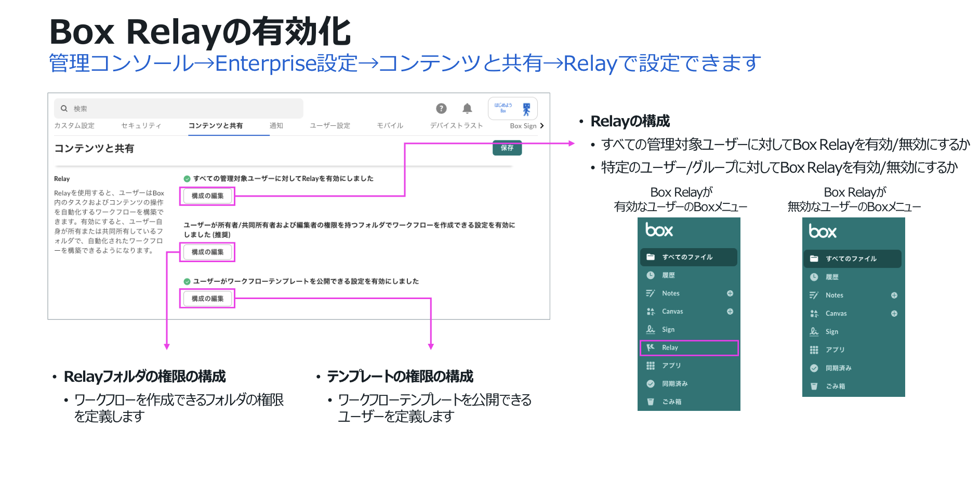Open the notifications bell icon
Image resolution: width=980 pixels, height=491 pixels.
point(467,108)
